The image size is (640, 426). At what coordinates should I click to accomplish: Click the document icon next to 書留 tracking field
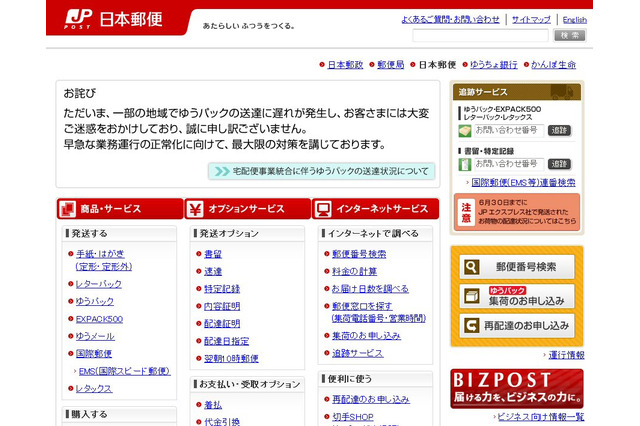pyautogui.click(x=464, y=164)
